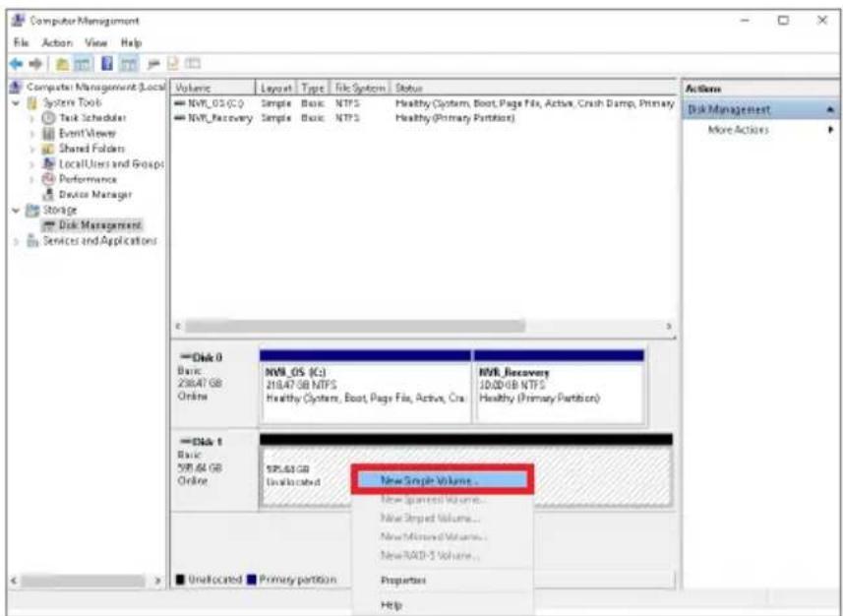This screenshot has height=616, width=843.
Task: Expand the Local Users and Groups node
Action: 32,164
